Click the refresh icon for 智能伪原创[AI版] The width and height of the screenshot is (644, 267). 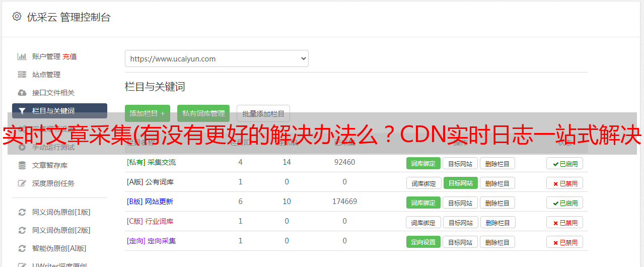22,248
